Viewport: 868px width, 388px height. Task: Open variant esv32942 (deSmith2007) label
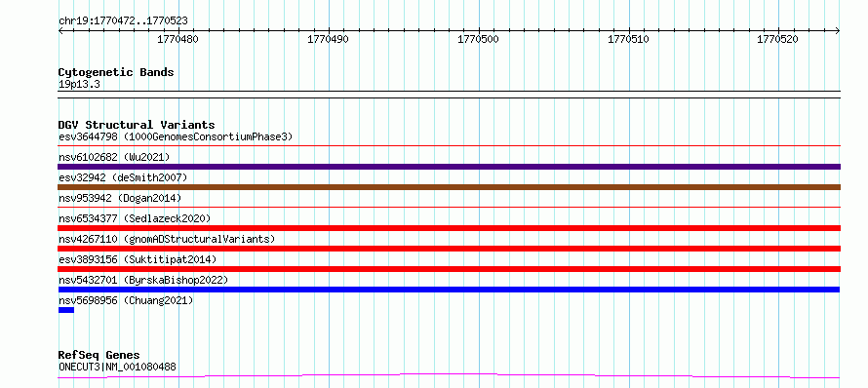[x=123, y=177]
